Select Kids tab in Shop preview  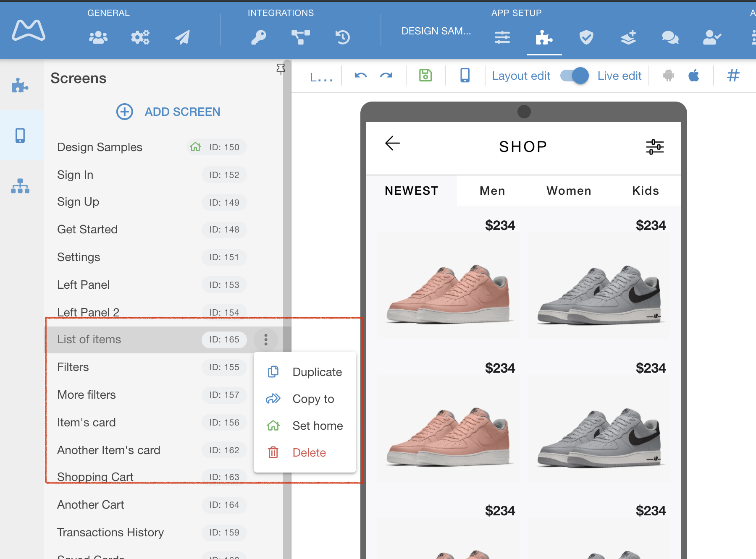point(646,191)
